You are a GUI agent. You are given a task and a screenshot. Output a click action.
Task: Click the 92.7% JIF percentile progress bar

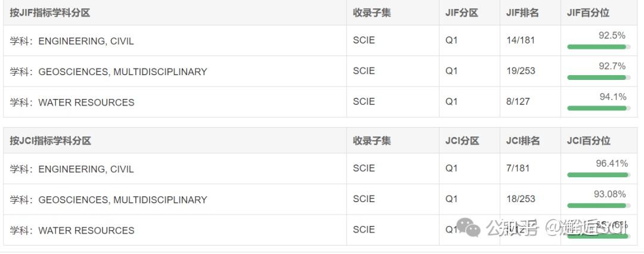597,78
